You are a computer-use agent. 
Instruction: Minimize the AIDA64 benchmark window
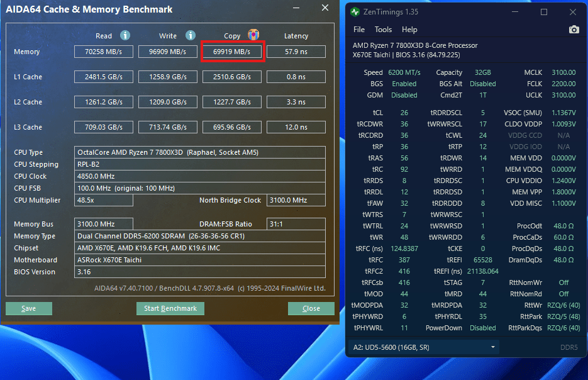click(x=296, y=8)
